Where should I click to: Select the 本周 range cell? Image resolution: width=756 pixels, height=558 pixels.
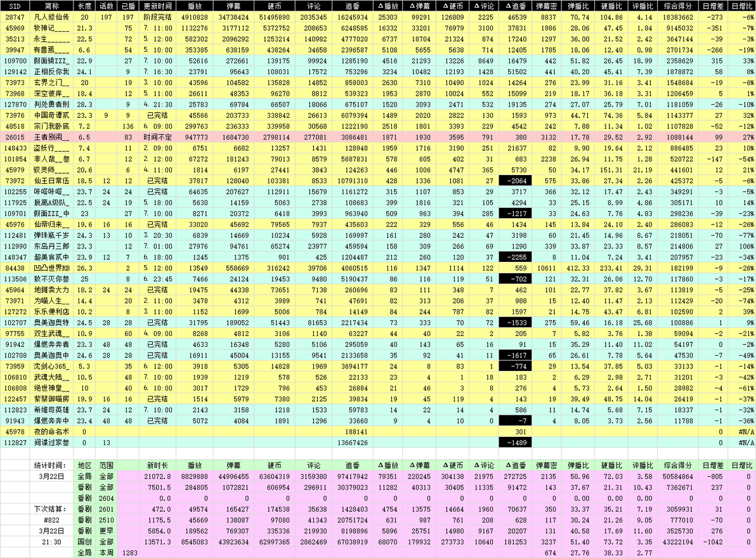pyautogui.click(x=107, y=553)
